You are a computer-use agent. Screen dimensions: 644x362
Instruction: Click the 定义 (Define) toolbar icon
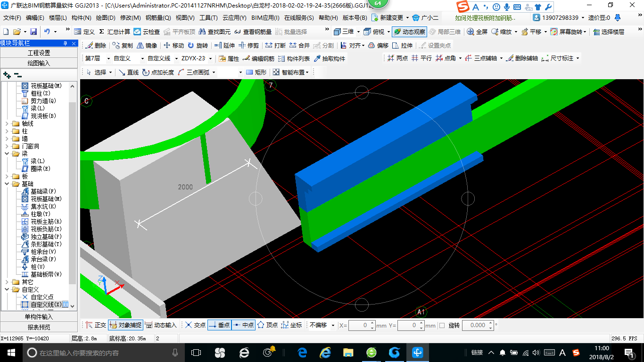pos(84,32)
